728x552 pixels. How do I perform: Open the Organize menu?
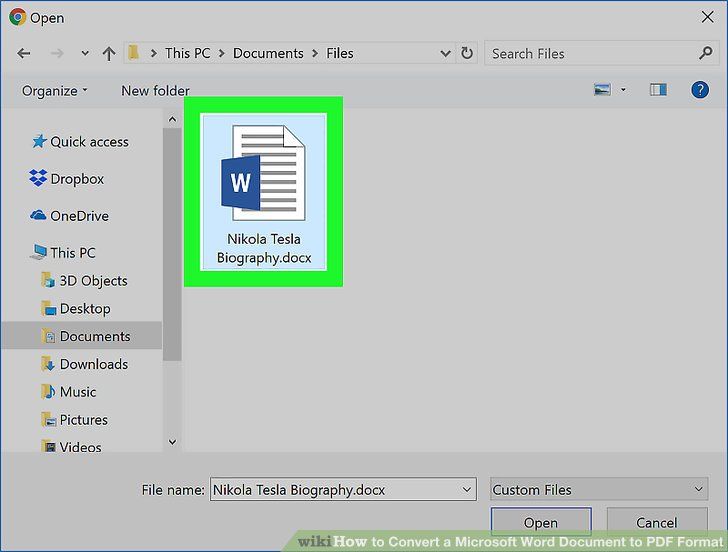point(54,91)
